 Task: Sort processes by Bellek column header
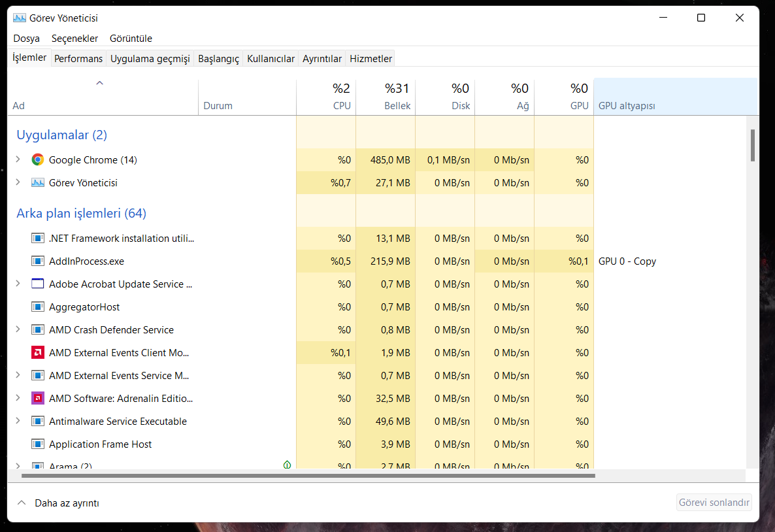[391, 97]
